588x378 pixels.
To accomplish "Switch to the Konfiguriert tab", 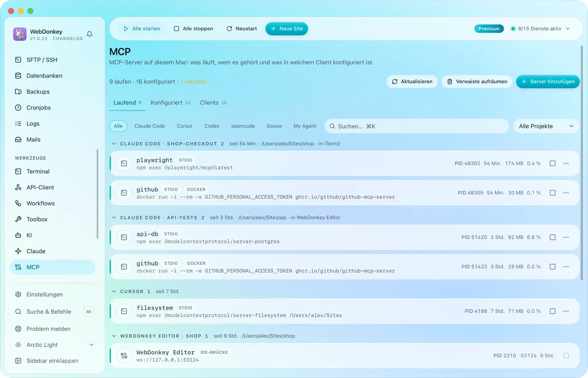I will 171,102.
